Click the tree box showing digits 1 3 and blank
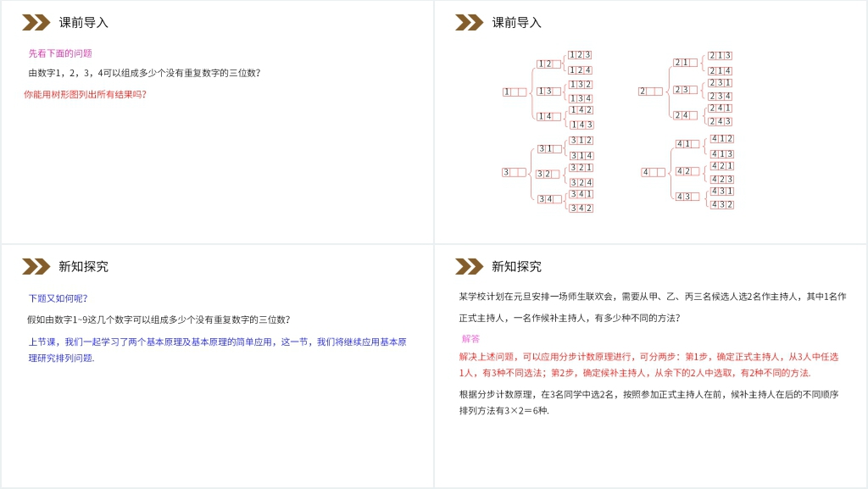Image resolution: width=868 pixels, height=489 pixels. 549,92
